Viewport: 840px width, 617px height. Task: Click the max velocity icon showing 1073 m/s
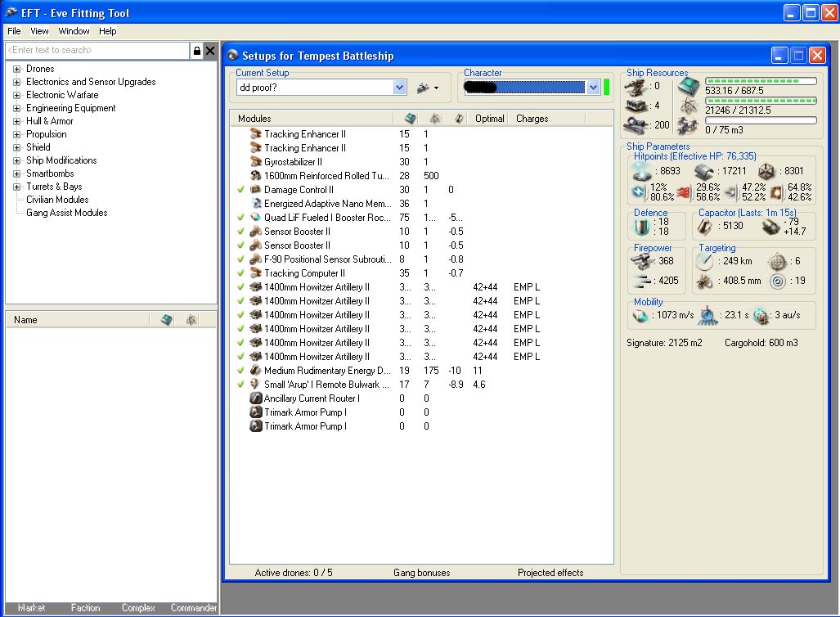[640, 316]
